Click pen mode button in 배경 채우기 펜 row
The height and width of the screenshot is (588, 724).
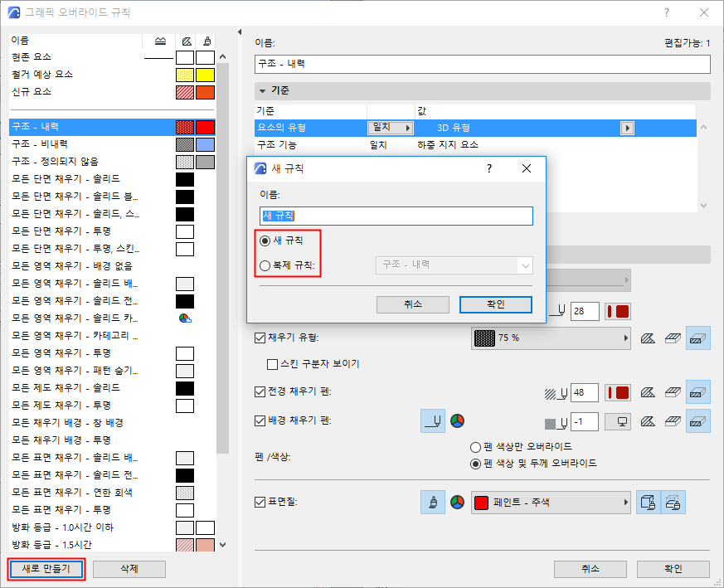[433, 420]
